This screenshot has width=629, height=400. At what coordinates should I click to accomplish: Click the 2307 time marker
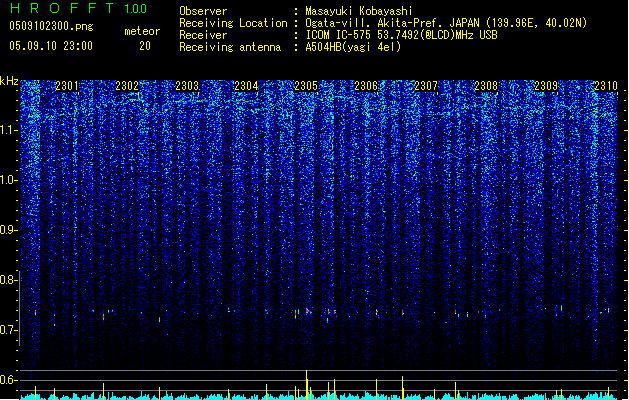tap(426, 85)
